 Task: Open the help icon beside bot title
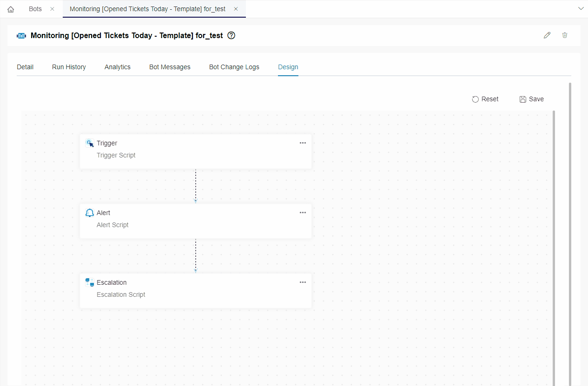pos(231,35)
